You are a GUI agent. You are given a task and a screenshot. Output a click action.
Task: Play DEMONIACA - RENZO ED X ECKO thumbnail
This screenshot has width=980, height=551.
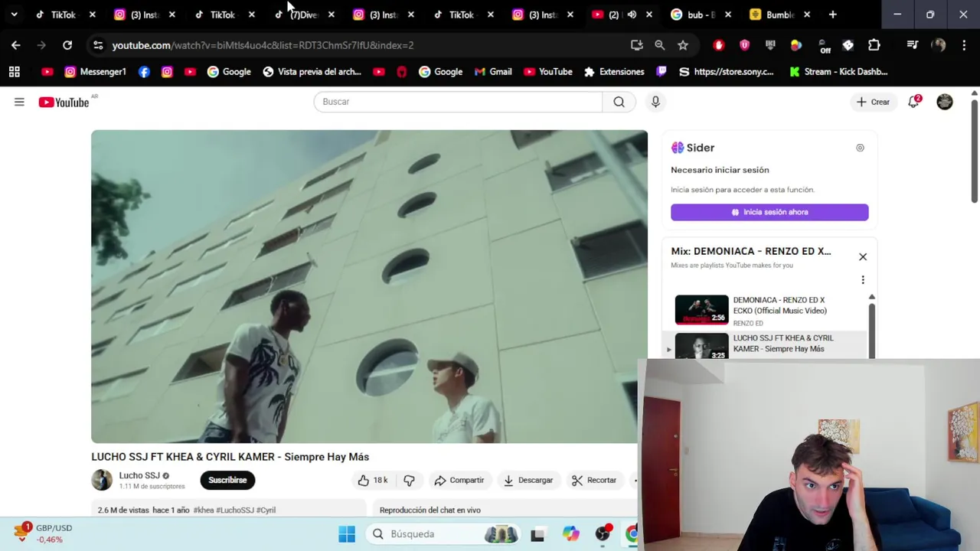[701, 310]
